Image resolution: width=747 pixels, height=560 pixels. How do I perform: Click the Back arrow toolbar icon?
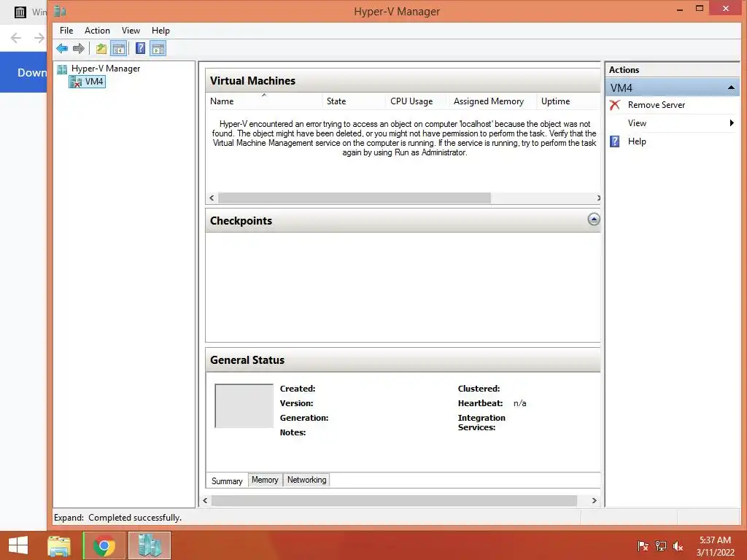point(62,48)
